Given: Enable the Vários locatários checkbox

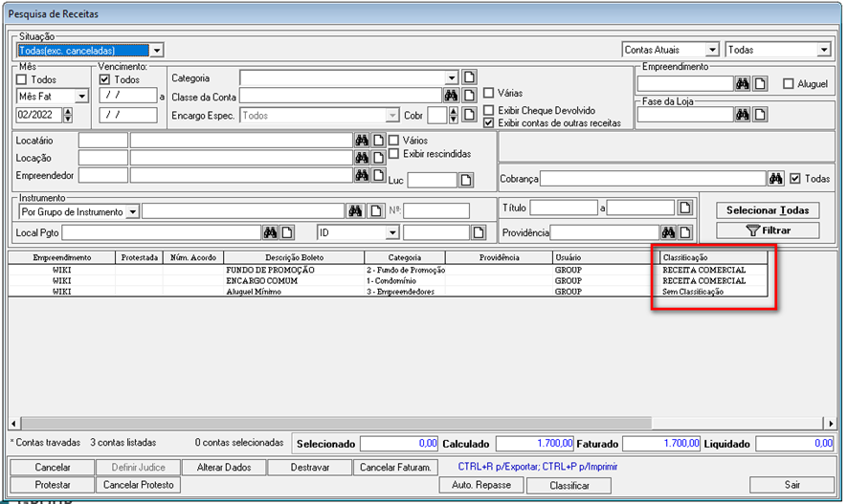Looking at the screenshot, I should click(393, 140).
